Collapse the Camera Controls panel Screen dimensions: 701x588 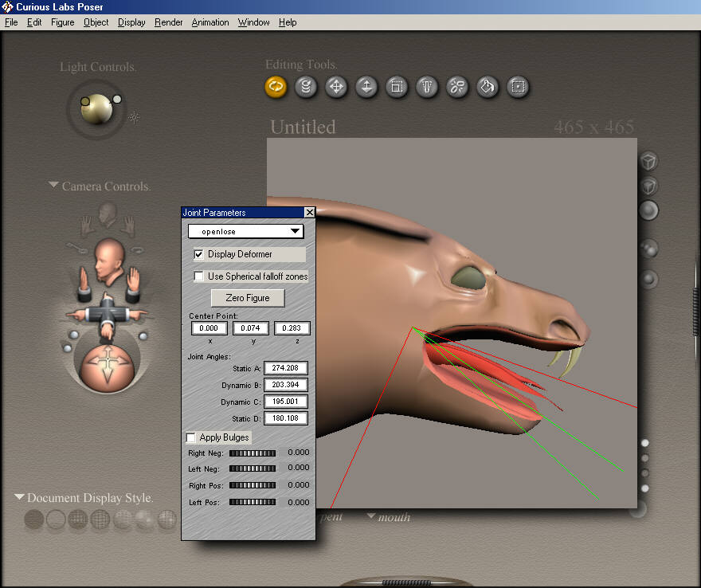(53, 186)
